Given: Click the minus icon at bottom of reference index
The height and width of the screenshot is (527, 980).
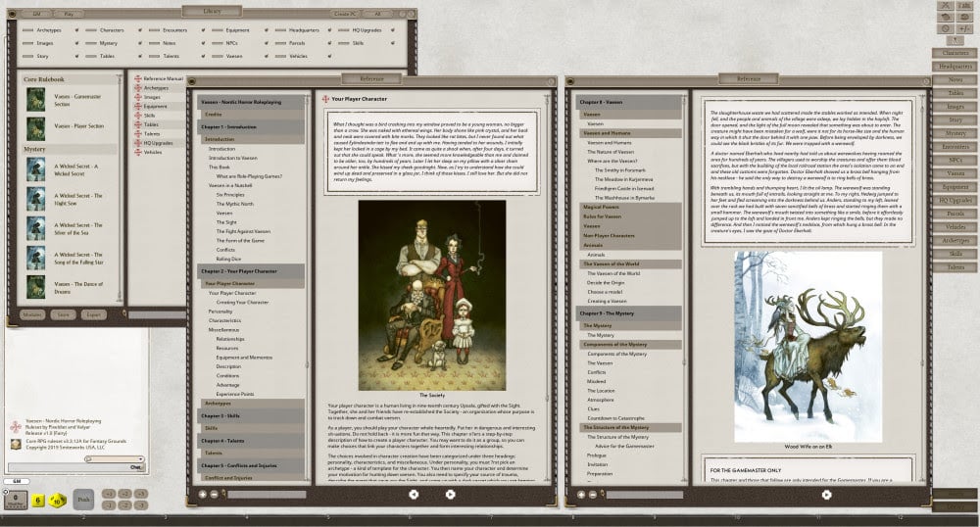Looking at the screenshot, I should (214, 495).
